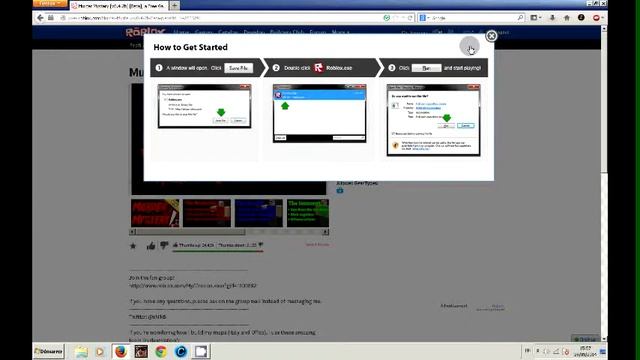Click the thumbnail strip horizontal scrollbar
The image size is (640, 360).
[229, 232]
